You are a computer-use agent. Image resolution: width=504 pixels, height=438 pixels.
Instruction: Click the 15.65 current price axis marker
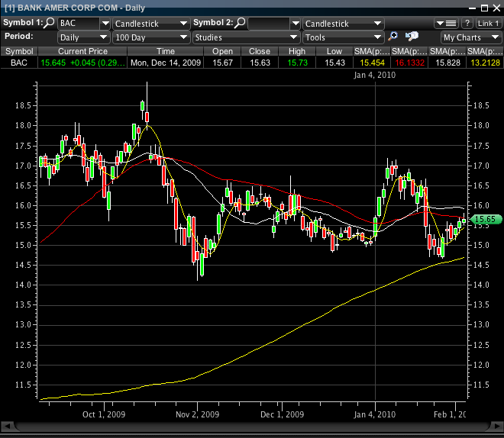click(x=483, y=220)
